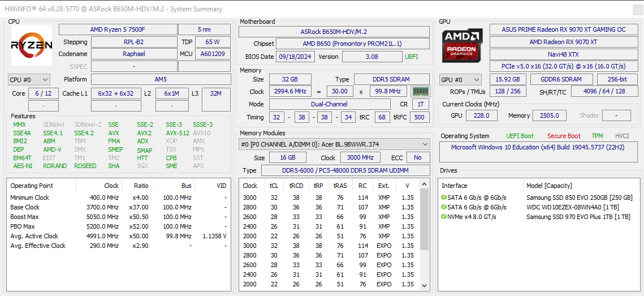Click green check icon beside Samsung SSD 850 EVO
The image size is (644, 296).
tap(444, 198)
